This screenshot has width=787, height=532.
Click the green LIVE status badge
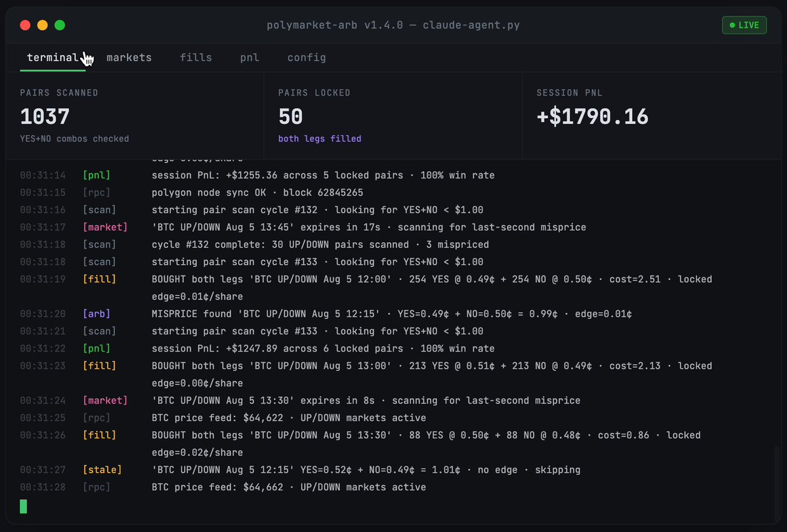(744, 25)
